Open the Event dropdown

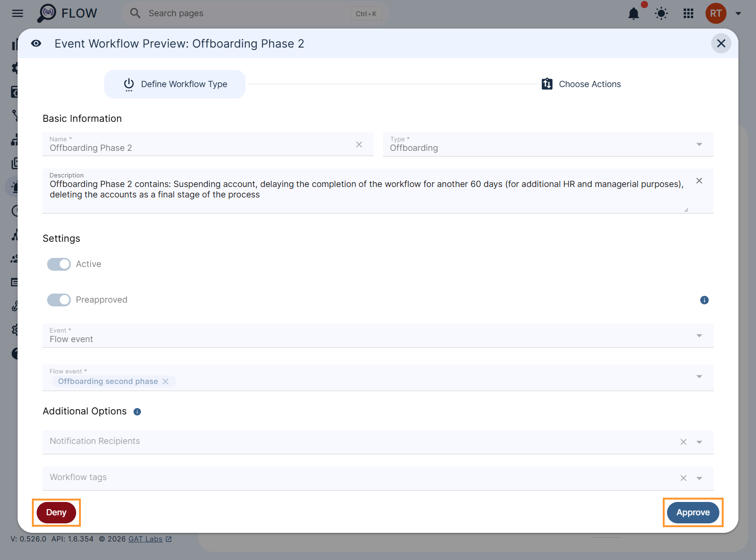coord(378,335)
